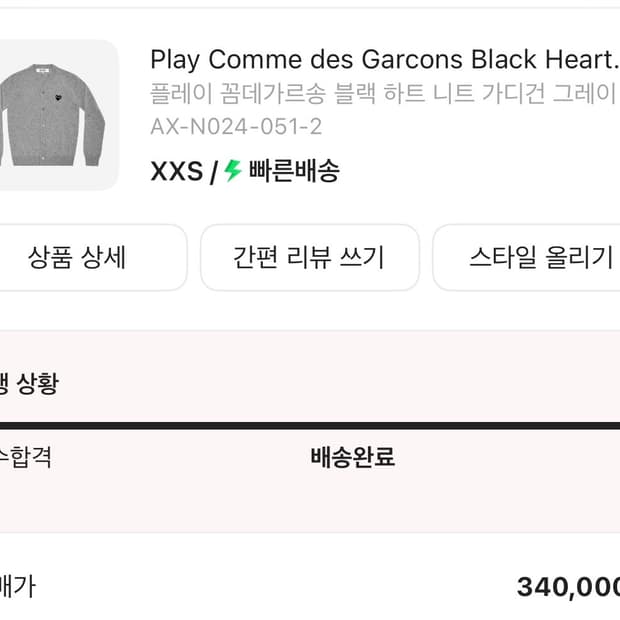Open Play Comme des Garcons Black Heart title
This screenshot has width=620, height=620.
384,60
